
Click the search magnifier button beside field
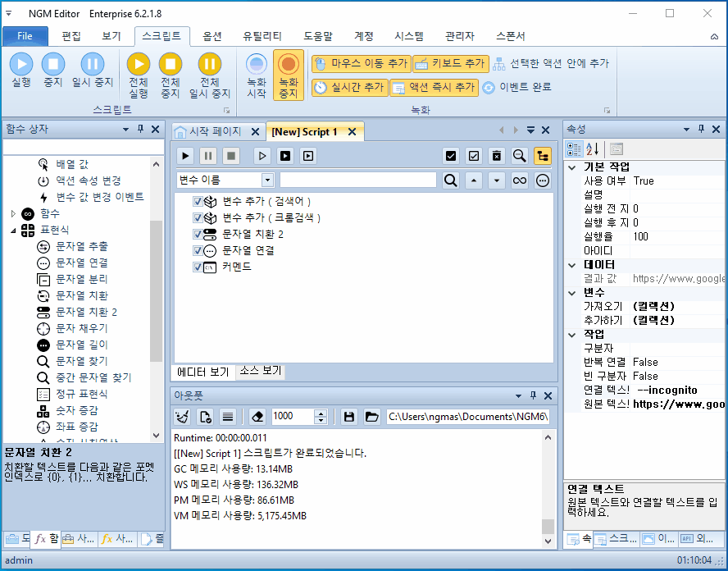[x=450, y=180]
